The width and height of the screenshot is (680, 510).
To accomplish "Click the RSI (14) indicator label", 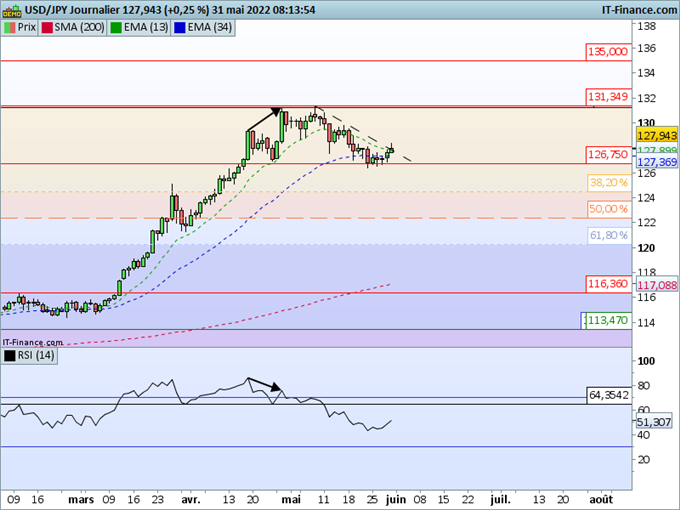I will coord(29,356).
